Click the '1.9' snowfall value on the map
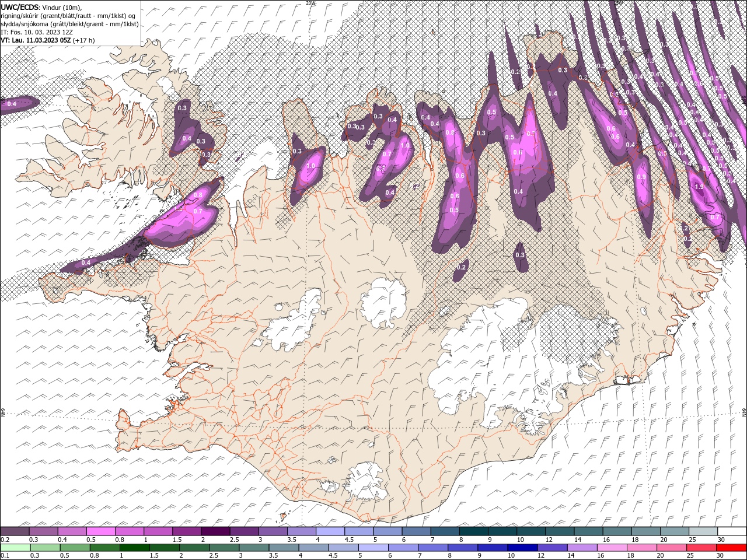This screenshot has height=560, width=747. pyautogui.click(x=699, y=187)
